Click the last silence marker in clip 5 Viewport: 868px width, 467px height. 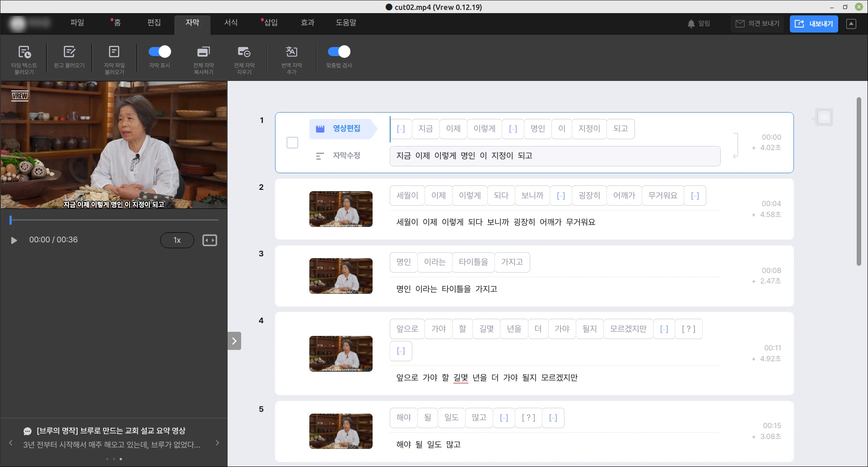pyautogui.click(x=553, y=418)
